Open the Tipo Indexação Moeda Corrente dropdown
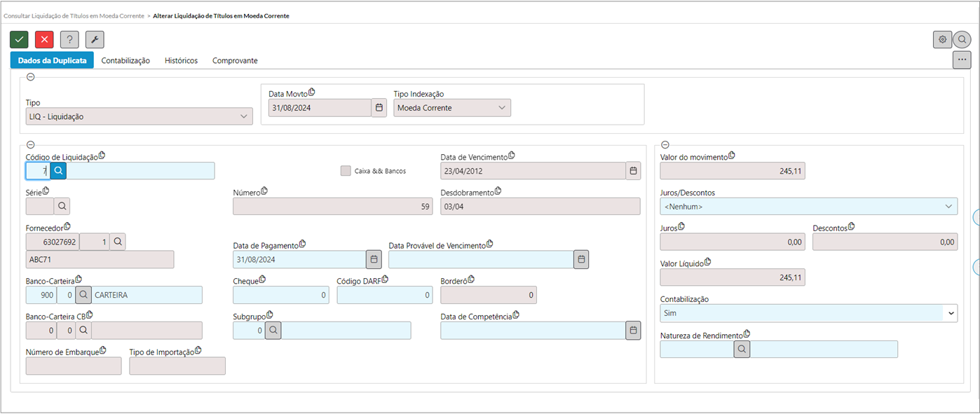Screen dimensions: 980x414 tap(452, 108)
